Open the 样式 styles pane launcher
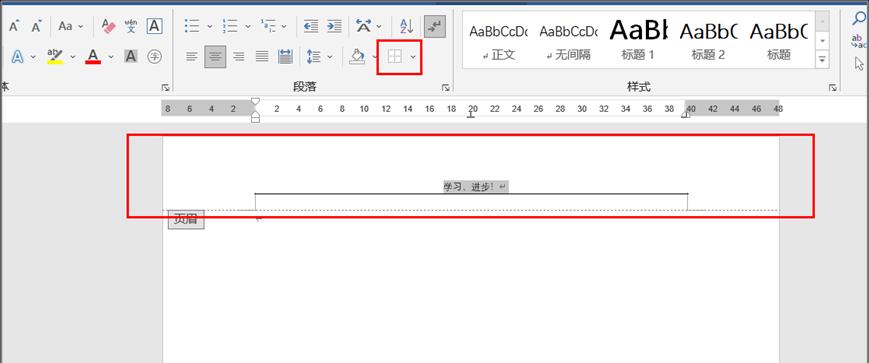 point(832,88)
